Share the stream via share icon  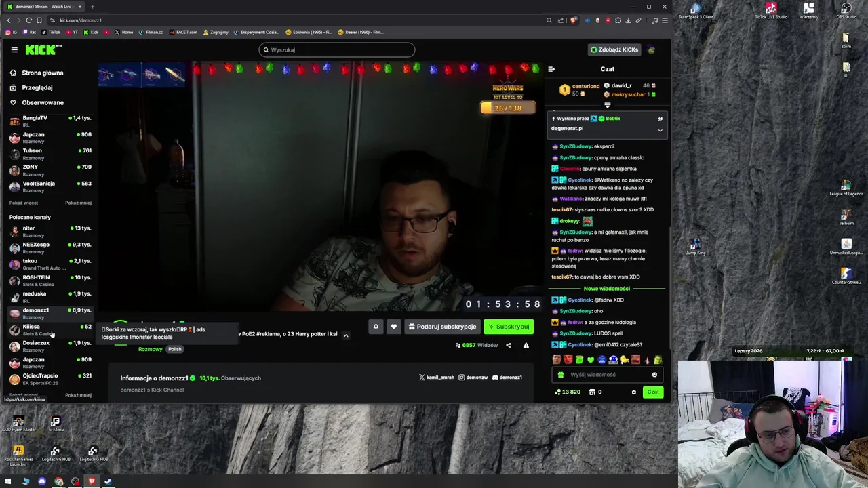(509, 346)
